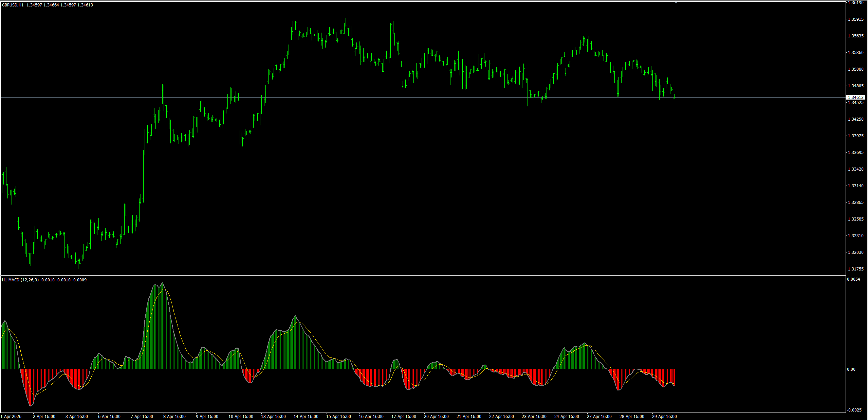The height and width of the screenshot is (420, 868).
Task: Click the MACD scale value 0.0054
Action: pos(853,279)
